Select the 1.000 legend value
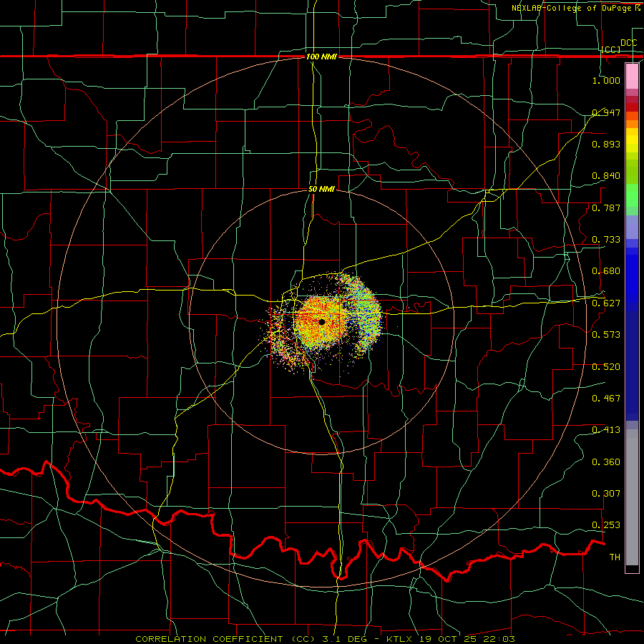The width and height of the screenshot is (644, 644). [x=606, y=80]
